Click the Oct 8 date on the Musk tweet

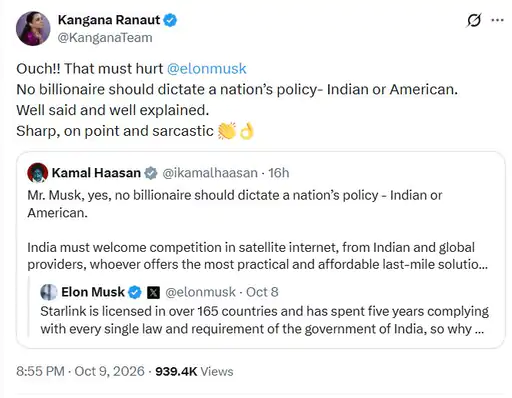tap(262, 292)
